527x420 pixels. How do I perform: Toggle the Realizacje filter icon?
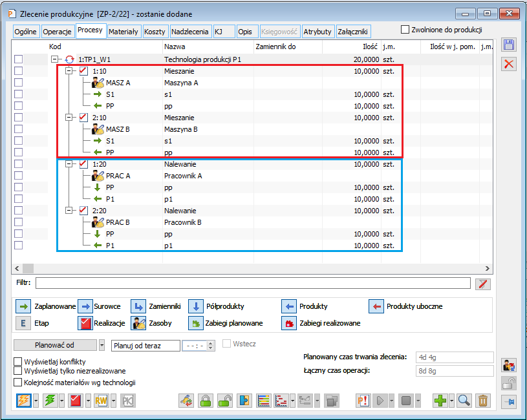pyautogui.click(x=85, y=322)
